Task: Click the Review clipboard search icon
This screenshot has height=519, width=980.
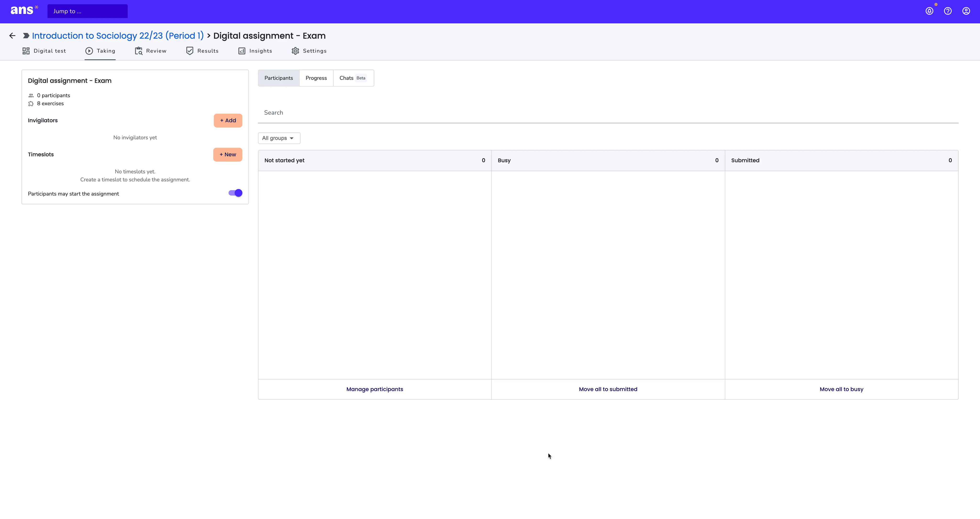Action: click(x=139, y=51)
